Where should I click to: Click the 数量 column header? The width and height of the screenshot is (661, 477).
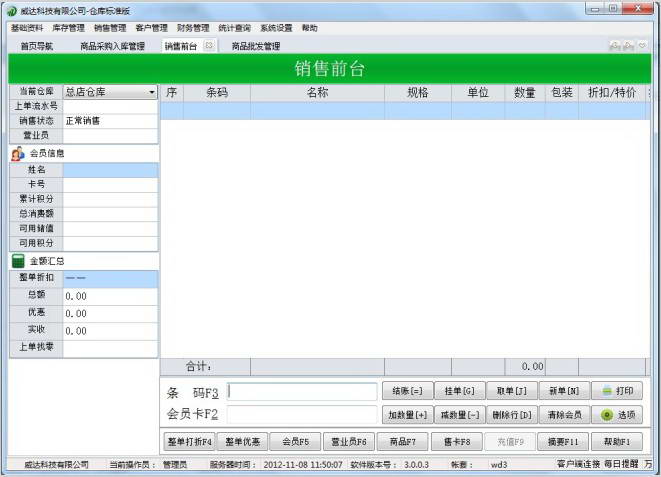coord(524,93)
